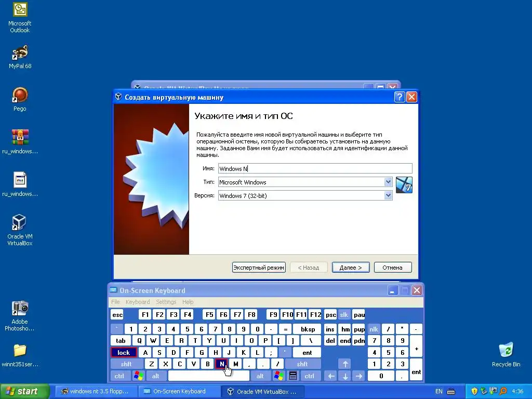Screen dimensions: 532x399
Task: Click the Windows 7 OS type icon
Action: click(x=404, y=185)
